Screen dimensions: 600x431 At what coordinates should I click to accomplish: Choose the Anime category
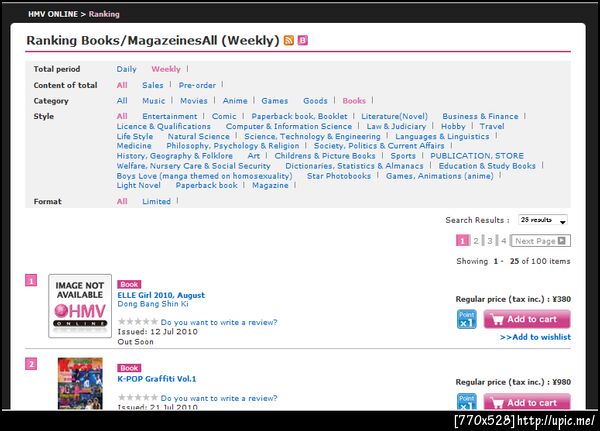coord(235,101)
